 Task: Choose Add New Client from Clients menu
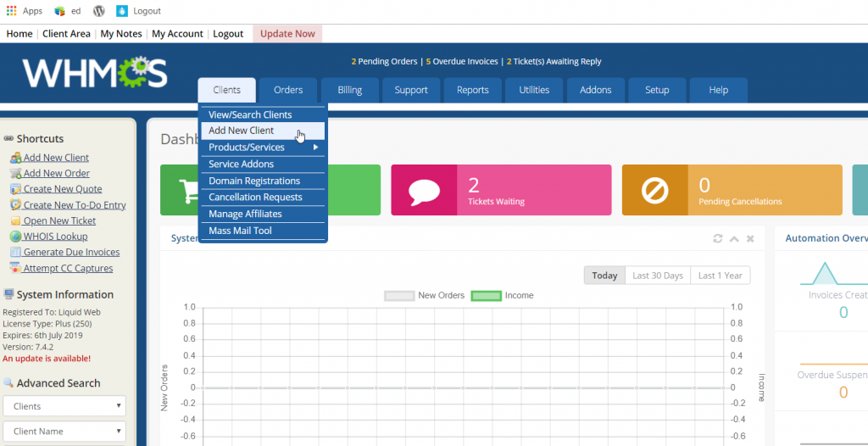(x=263, y=131)
